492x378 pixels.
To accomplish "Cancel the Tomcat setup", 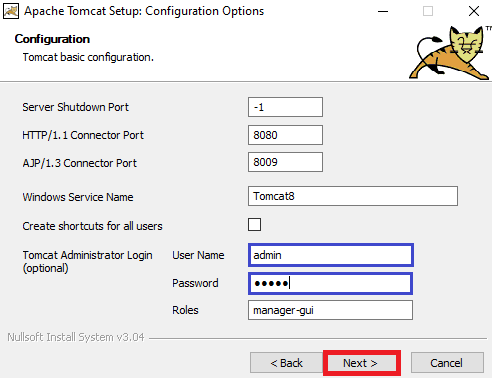I will (447, 363).
